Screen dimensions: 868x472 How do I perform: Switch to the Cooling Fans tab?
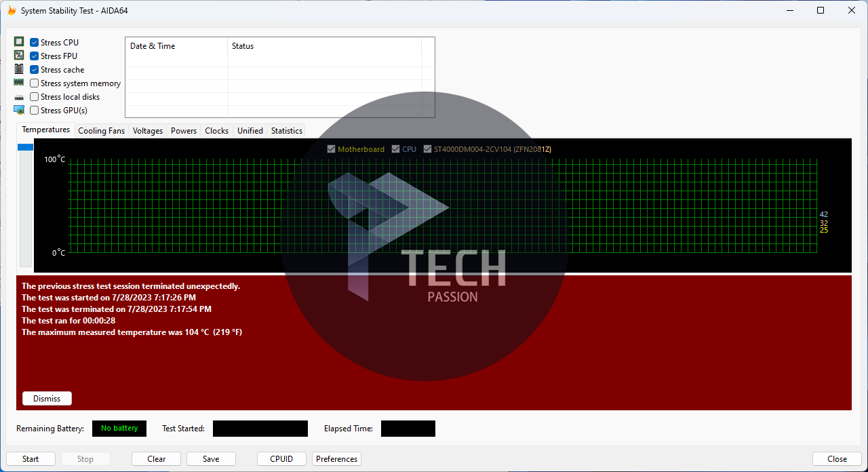coord(102,131)
